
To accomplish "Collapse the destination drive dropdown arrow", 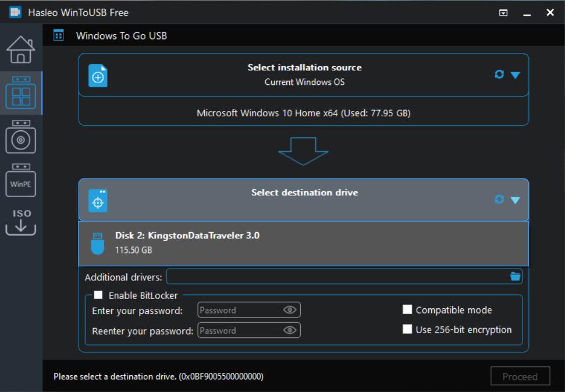I will [515, 200].
